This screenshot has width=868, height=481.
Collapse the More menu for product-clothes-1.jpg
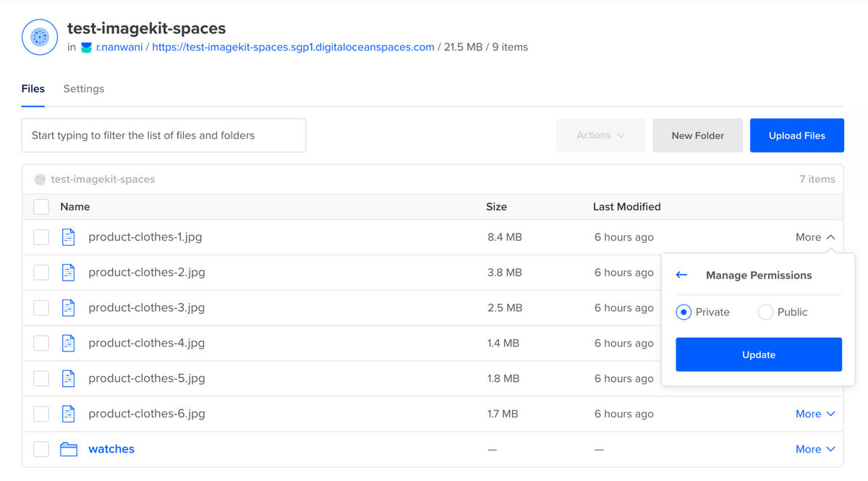[815, 237]
